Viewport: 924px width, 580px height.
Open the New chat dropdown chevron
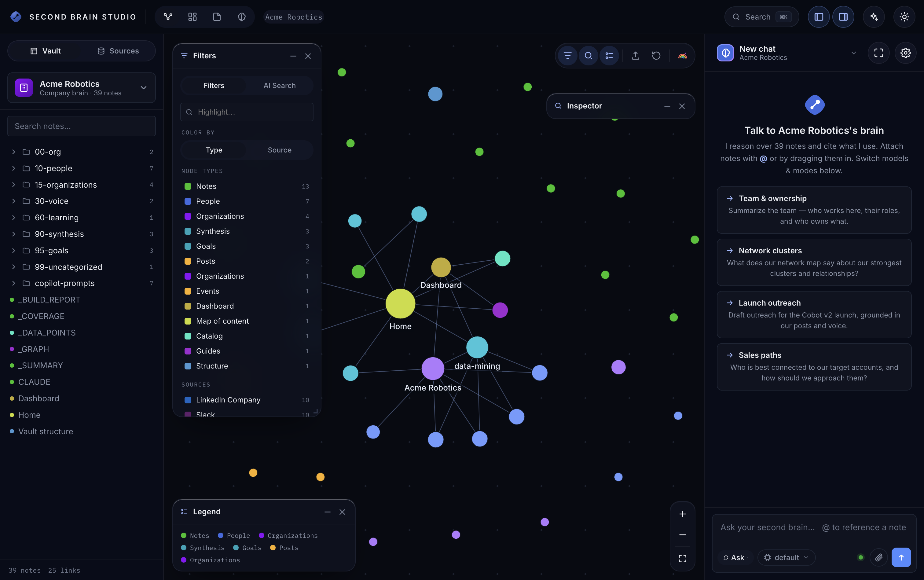click(x=853, y=53)
